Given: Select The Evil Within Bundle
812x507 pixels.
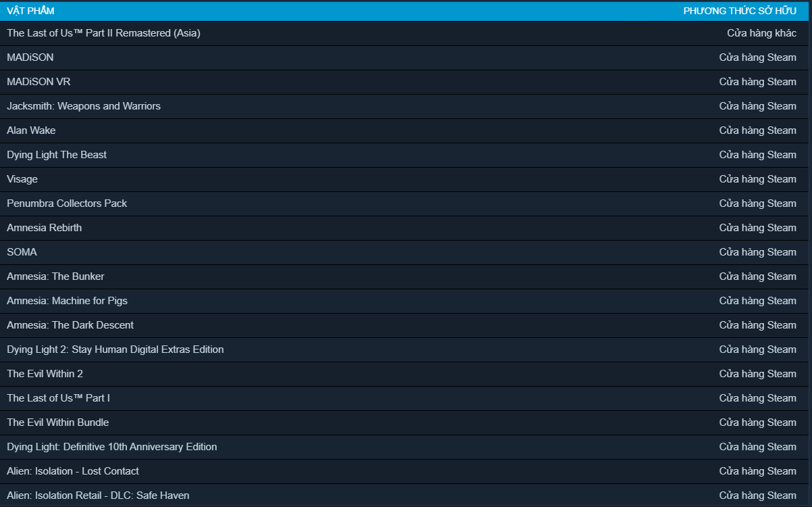Looking at the screenshot, I should click(x=57, y=422).
